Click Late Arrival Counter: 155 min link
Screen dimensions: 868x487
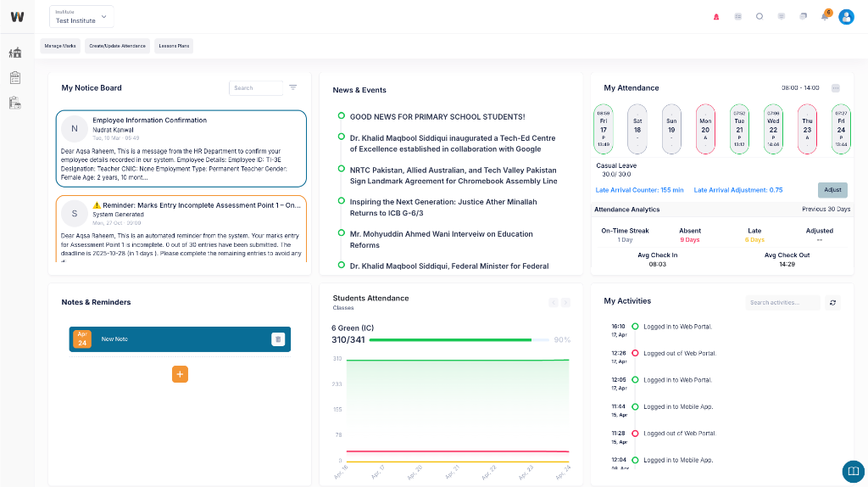(x=639, y=190)
